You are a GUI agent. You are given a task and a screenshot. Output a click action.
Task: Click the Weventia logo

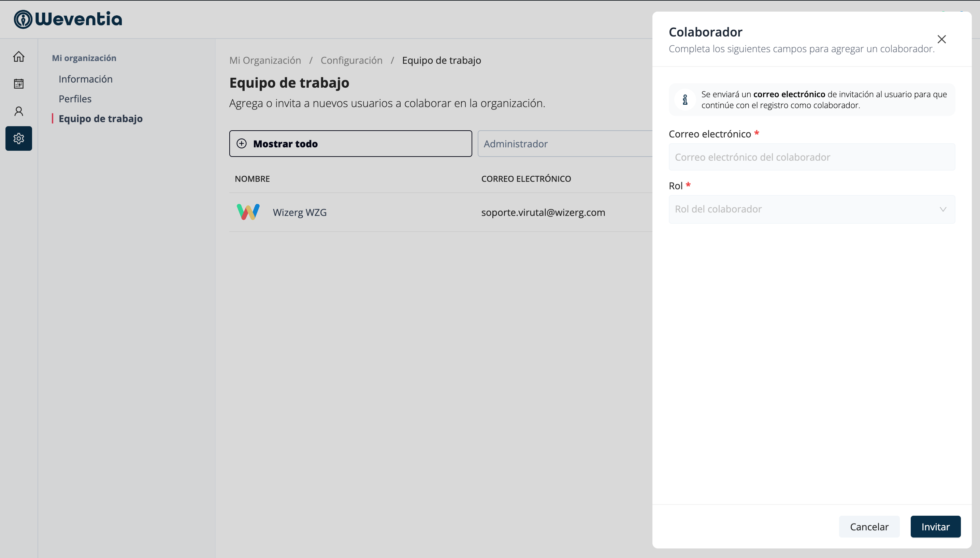68,19
